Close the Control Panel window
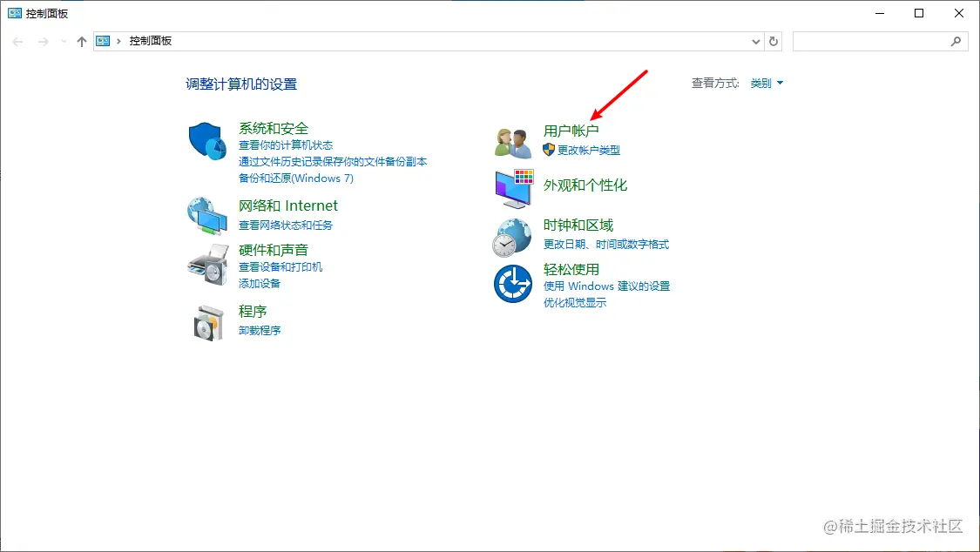 point(959,13)
